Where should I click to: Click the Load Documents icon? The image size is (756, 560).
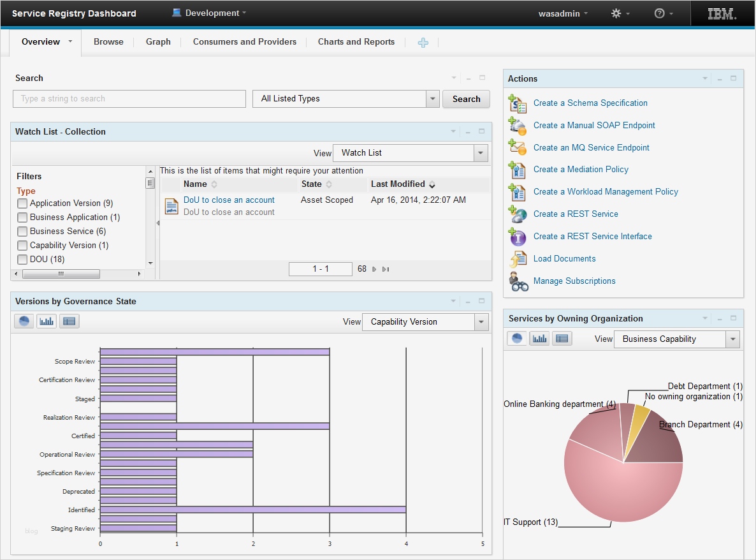[x=517, y=259]
